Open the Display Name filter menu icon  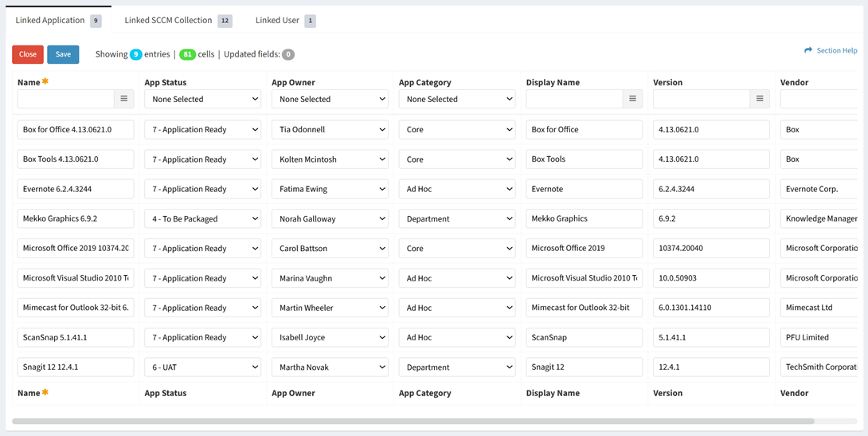click(632, 99)
